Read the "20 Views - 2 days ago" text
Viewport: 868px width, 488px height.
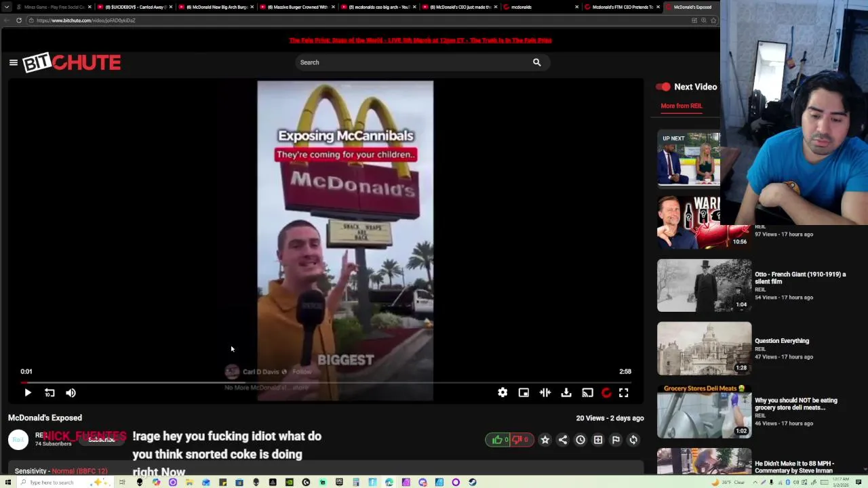[x=610, y=418]
